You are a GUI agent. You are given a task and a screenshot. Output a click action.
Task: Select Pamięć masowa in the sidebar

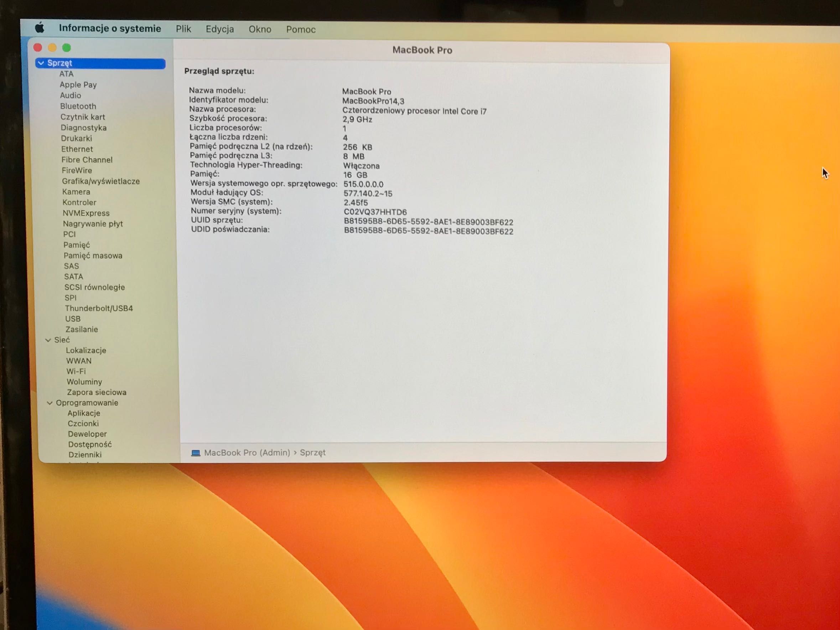pos(93,255)
